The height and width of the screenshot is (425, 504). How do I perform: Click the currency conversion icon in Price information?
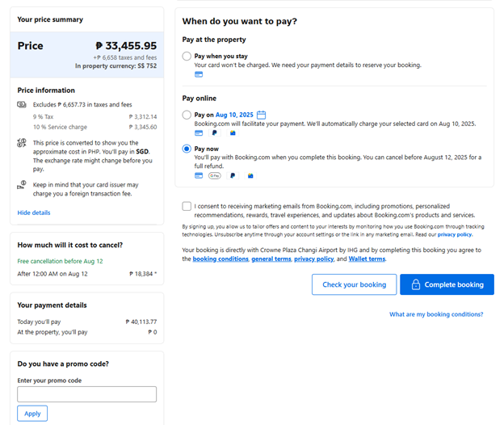(x=22, y=143)
